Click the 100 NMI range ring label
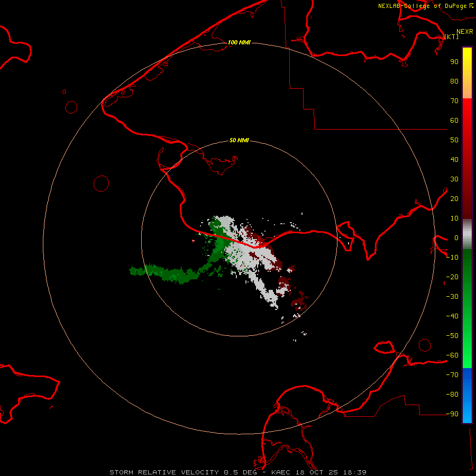 [239, 42]
